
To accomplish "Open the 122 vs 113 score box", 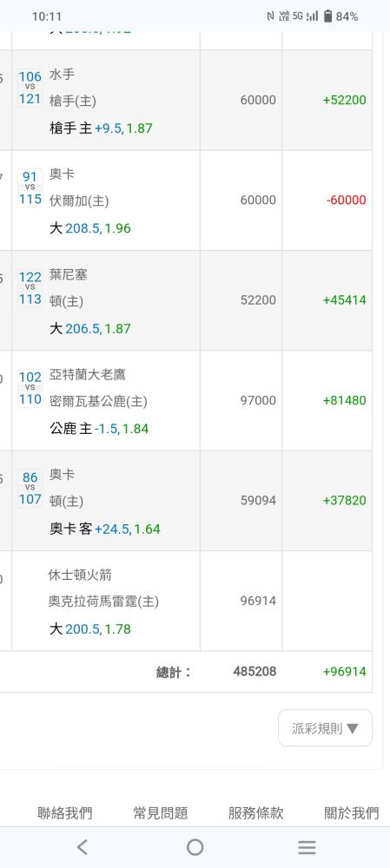I will pyautogui.click(x=30, y=288).
